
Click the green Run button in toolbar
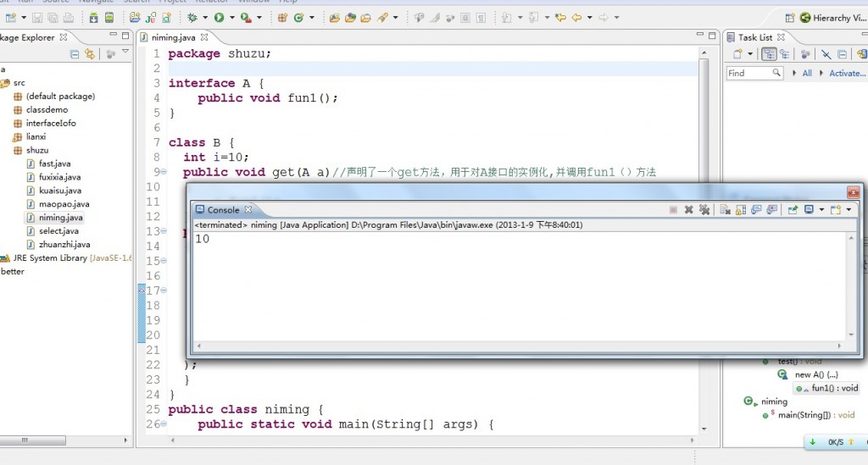(219, 17)
